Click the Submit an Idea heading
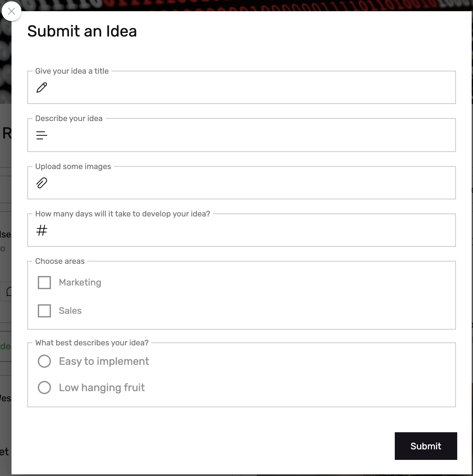Image resolution: width=473 pixels, height=476 pixels. tap(82, 31)
